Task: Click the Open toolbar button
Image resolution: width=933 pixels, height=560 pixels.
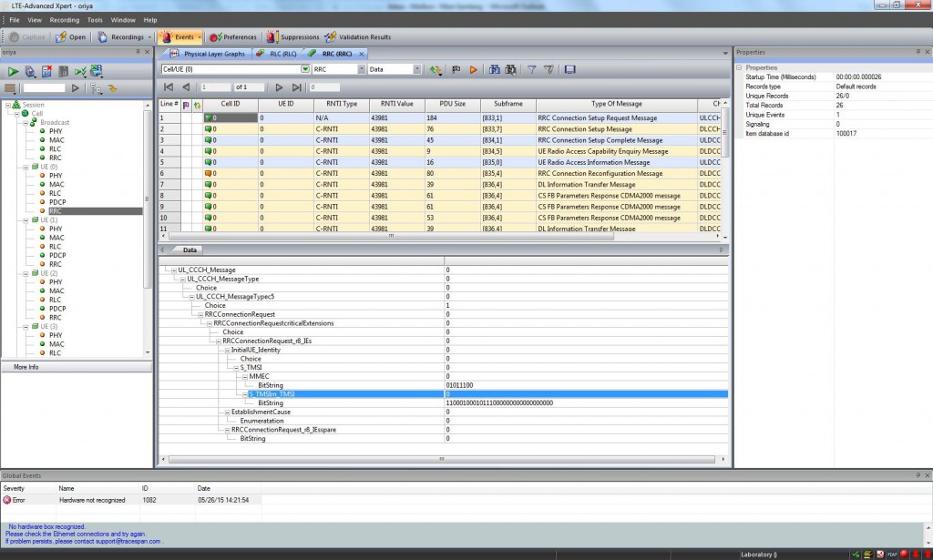Action: coord(71,36)
